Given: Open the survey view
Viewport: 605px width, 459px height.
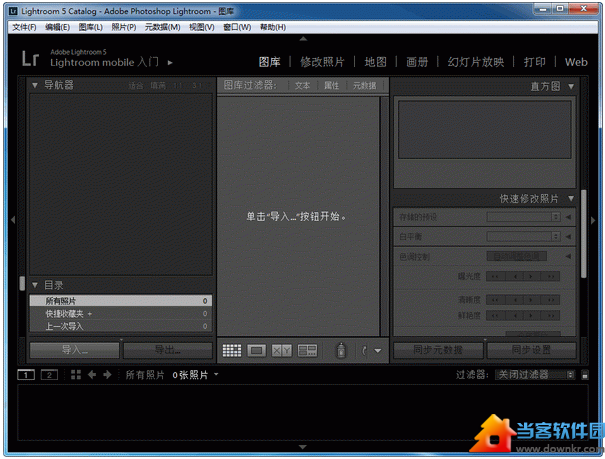Looking at the screenshot, I should coord(307,350).
